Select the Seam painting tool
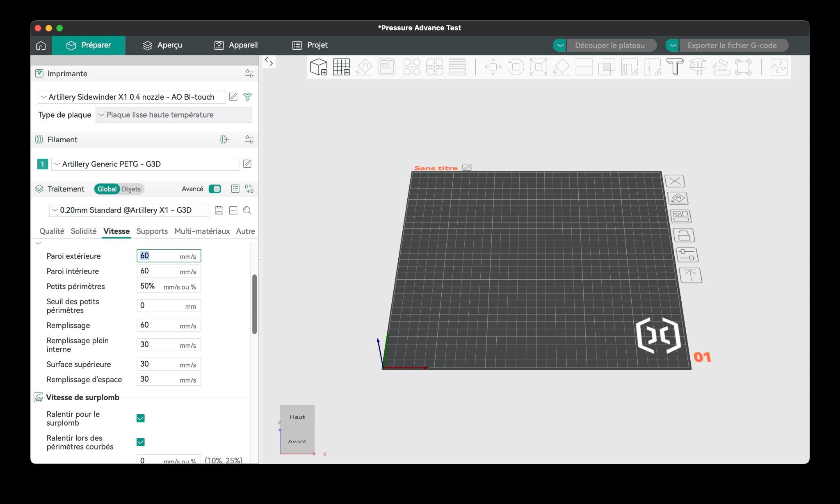This screenshot has width=840, height=504. 652,67
